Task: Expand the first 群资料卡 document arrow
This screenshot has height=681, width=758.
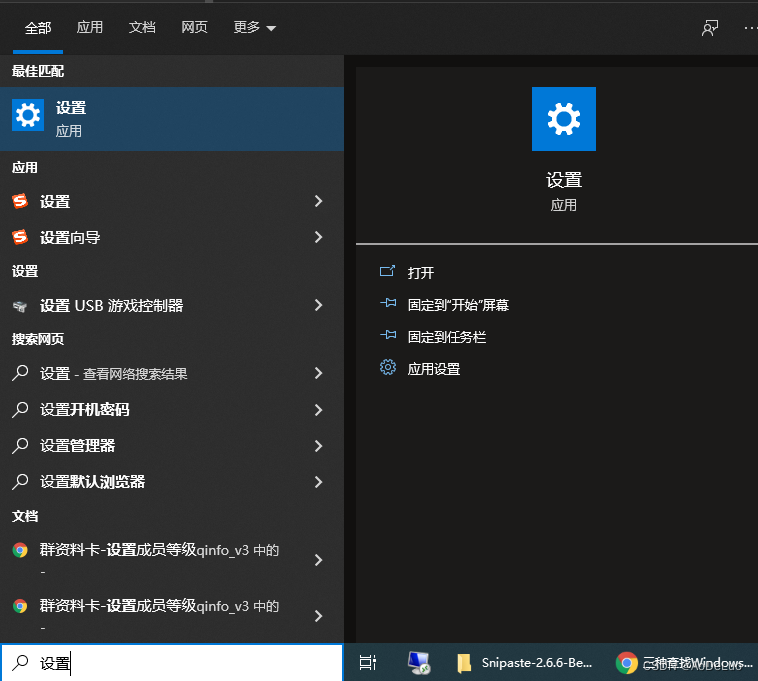Action: (x=318, y=560)
